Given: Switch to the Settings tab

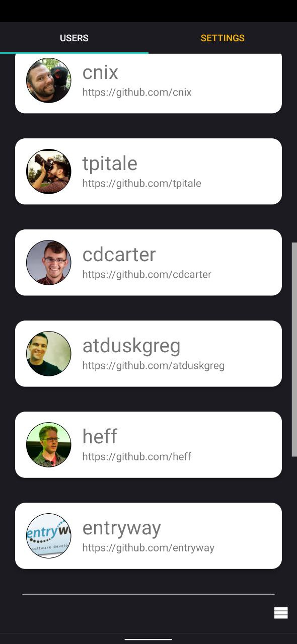Looking at the screenshot, I should tap(222, 38).
